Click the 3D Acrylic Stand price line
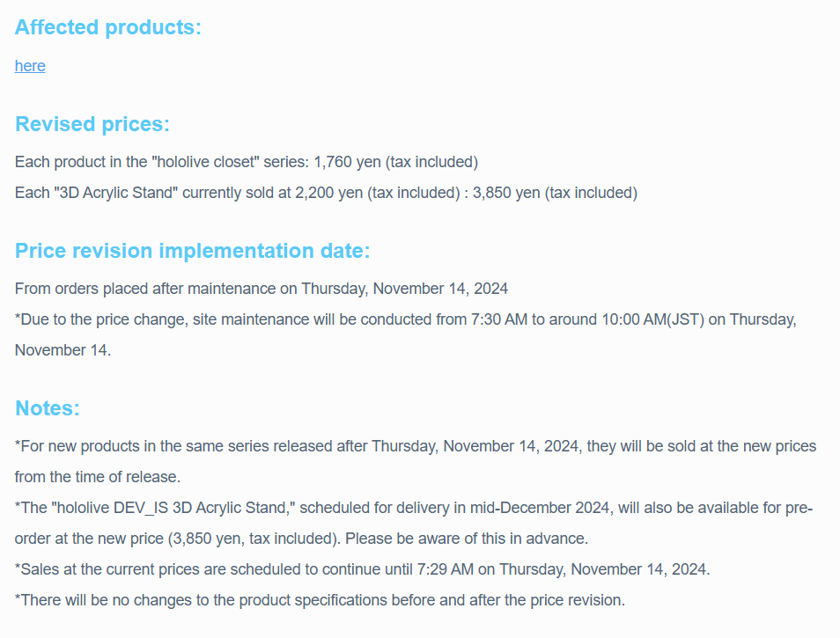 click(327, 193)
